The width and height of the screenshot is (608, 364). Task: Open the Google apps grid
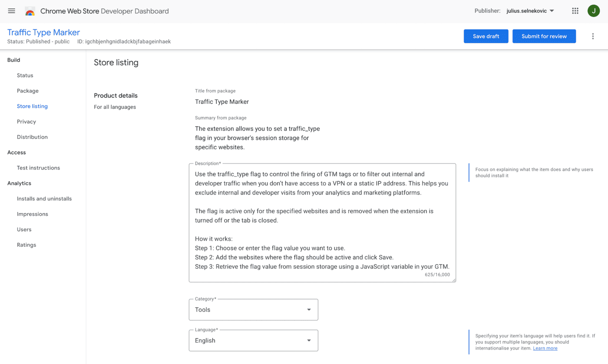pos(575,10)
